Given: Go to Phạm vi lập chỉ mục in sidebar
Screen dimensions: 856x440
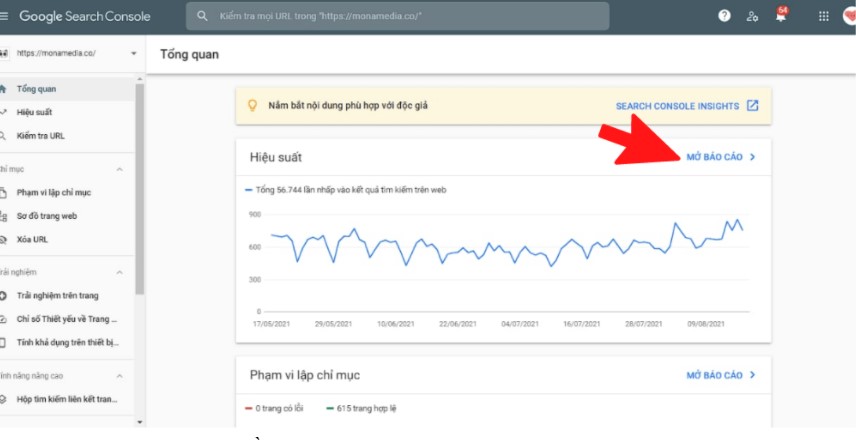Looking at the screenshot, I should pos(67,193).
